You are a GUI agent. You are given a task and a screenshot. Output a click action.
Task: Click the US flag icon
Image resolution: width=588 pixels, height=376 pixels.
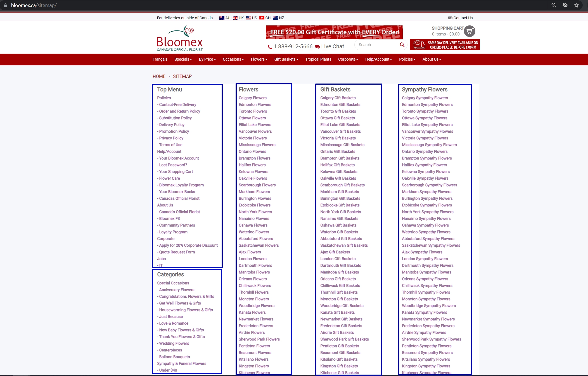pos(249,18)
